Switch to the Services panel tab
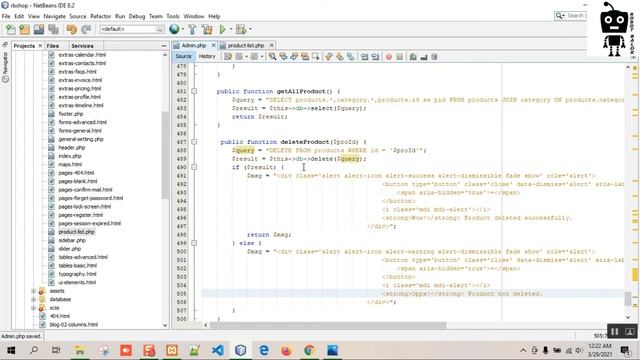This screenshot has height=360, width=640. pyautogui.click(x=82, y=46)
